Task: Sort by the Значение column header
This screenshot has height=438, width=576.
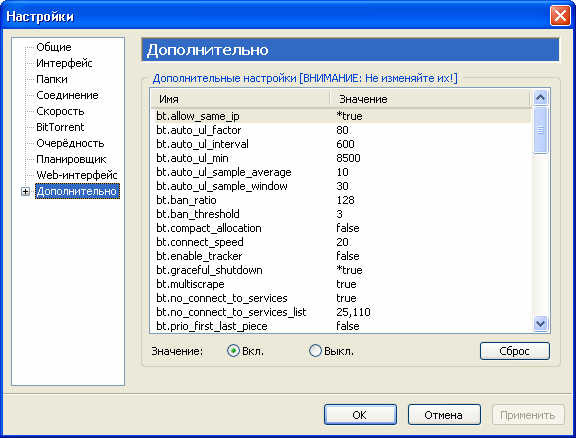Action: [429, 99]
